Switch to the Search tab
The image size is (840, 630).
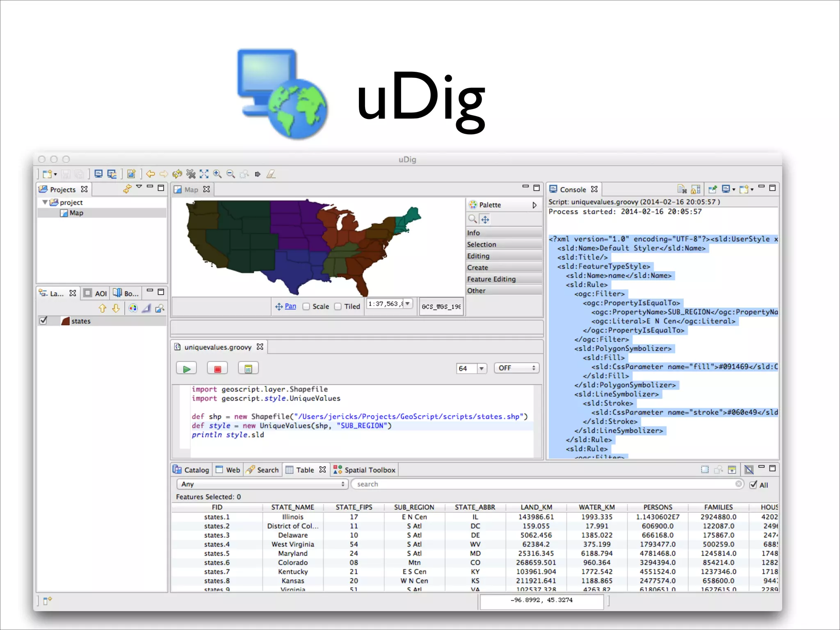tap(262, 470)
